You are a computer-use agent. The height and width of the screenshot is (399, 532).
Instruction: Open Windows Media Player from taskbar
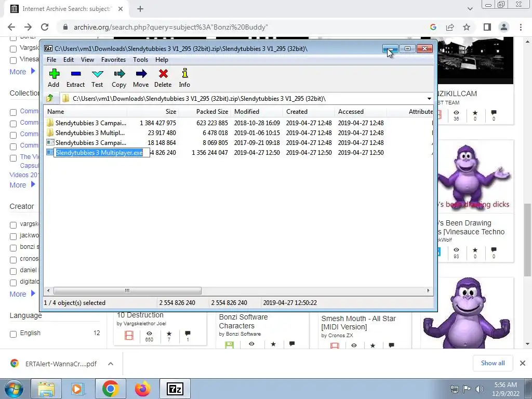point(77,389)
